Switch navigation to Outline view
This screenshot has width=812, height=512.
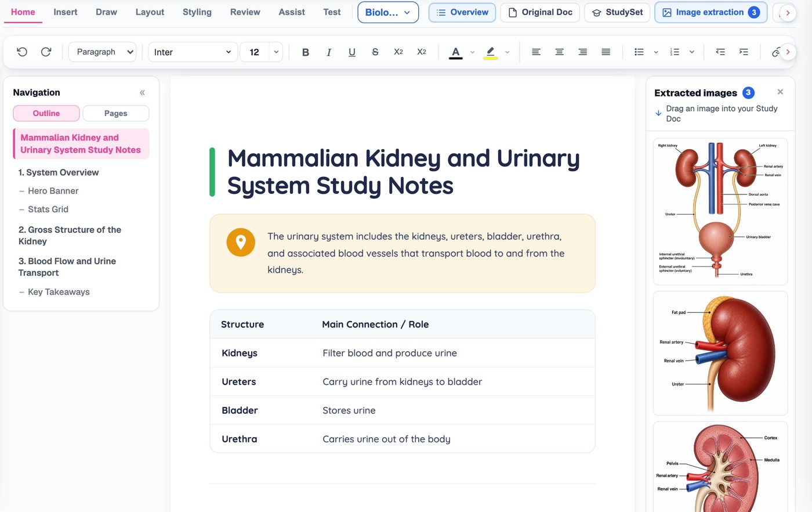click(46, 113)
